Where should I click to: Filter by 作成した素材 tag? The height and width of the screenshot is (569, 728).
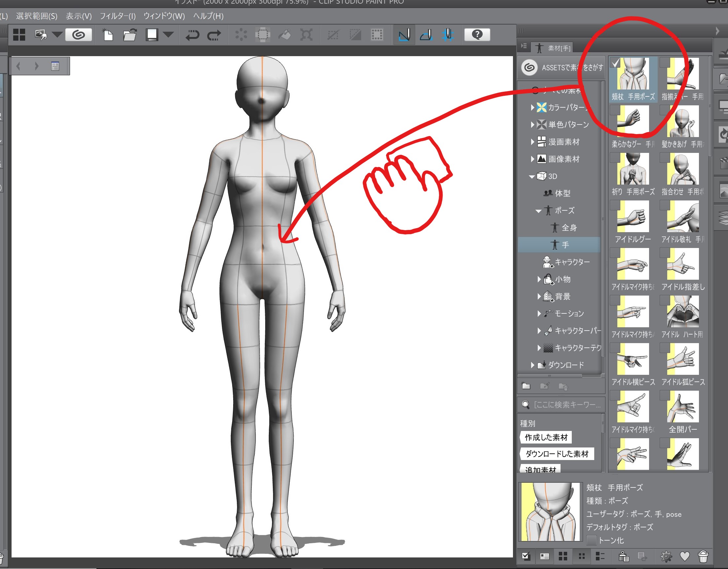coord(546,437)
